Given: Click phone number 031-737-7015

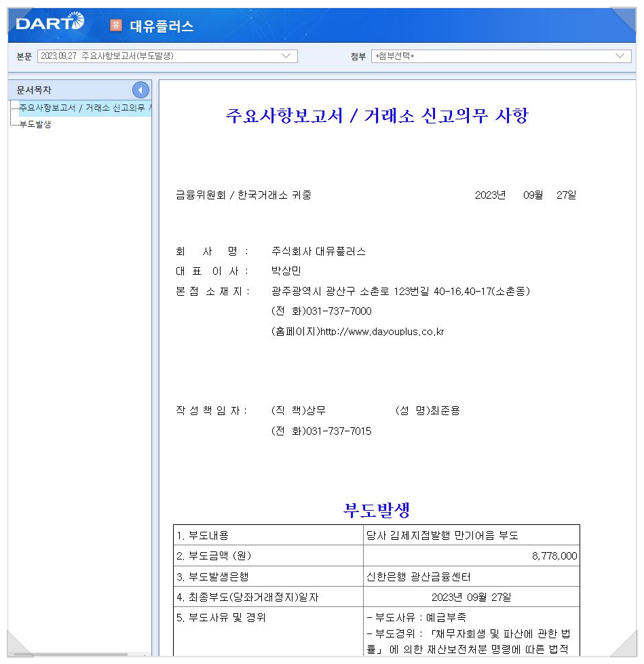Looking at the screenshot, I should pos(339,431).
